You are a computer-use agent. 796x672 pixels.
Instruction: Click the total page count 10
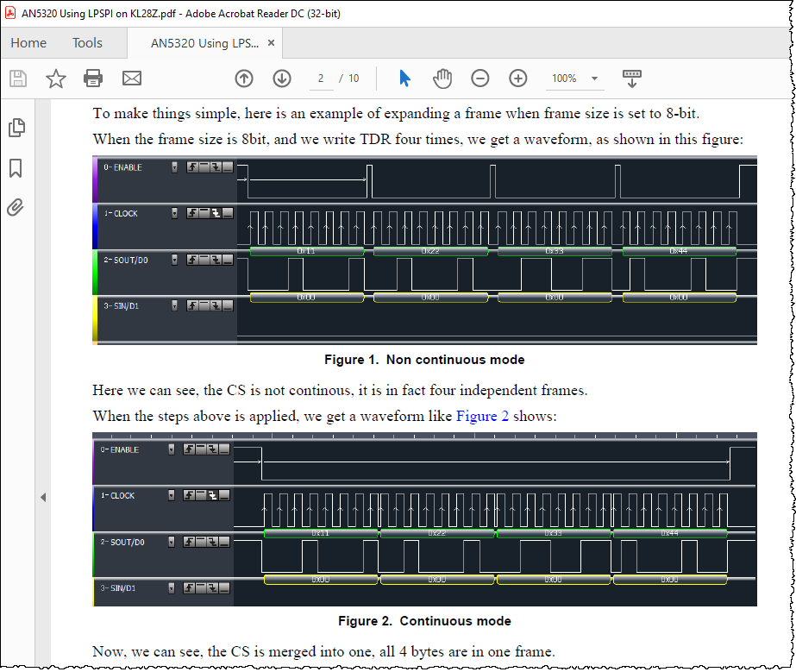(354, 79)
